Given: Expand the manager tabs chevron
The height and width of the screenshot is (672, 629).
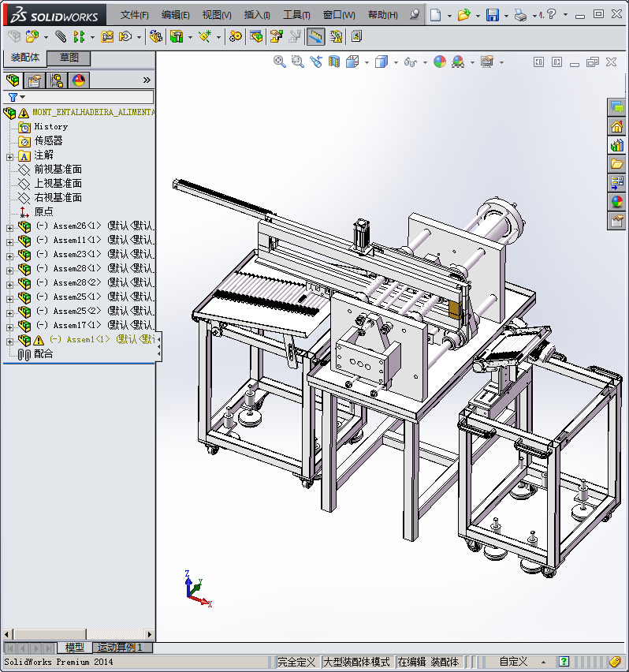Looking at the screenshot, I should coord(147,80).
